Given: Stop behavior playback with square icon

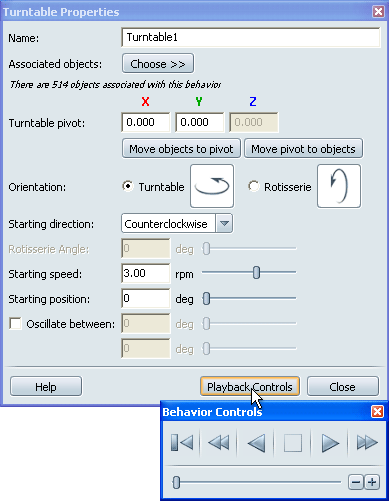Looking at the screenshot, I should click(x=293, y=443).
